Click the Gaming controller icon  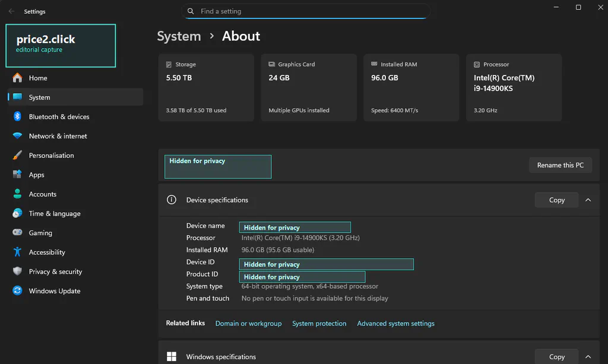pos(17,232)
